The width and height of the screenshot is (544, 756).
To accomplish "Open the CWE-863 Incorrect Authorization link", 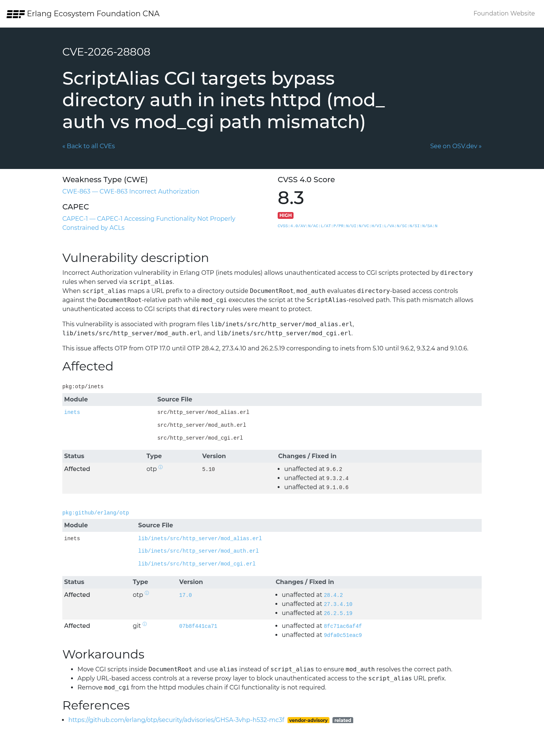I will point(131,191).
